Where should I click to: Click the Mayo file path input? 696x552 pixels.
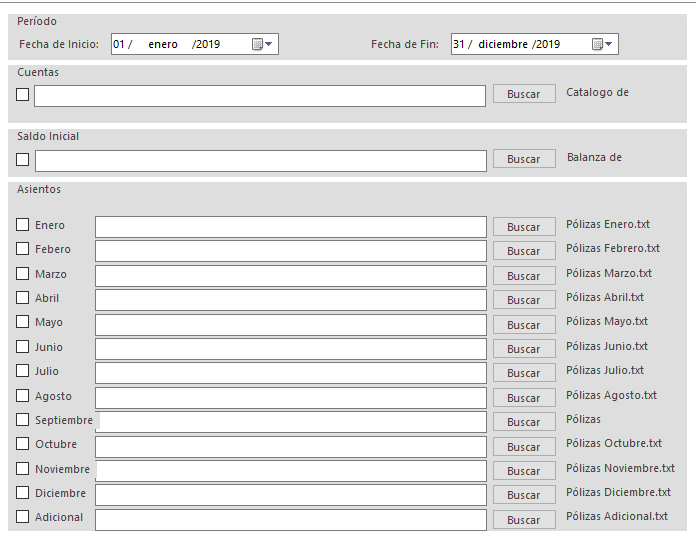pos(290,324)
